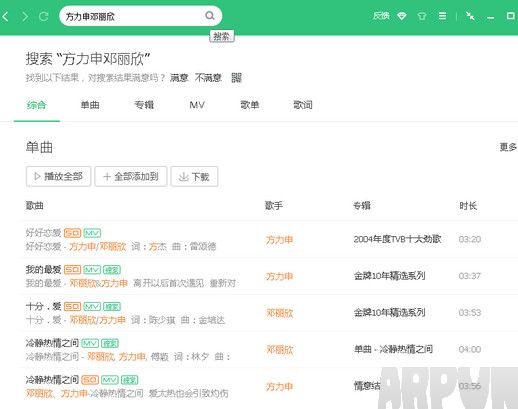Click duration 03:20

[470, 239]
